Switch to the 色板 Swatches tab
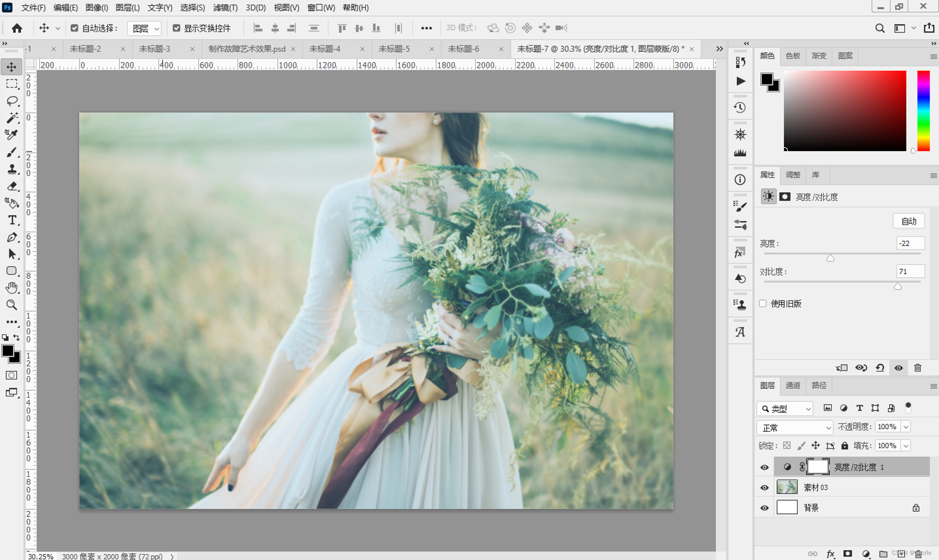Image resolution: width=939 pixels, height=560 pixels. 793,56
